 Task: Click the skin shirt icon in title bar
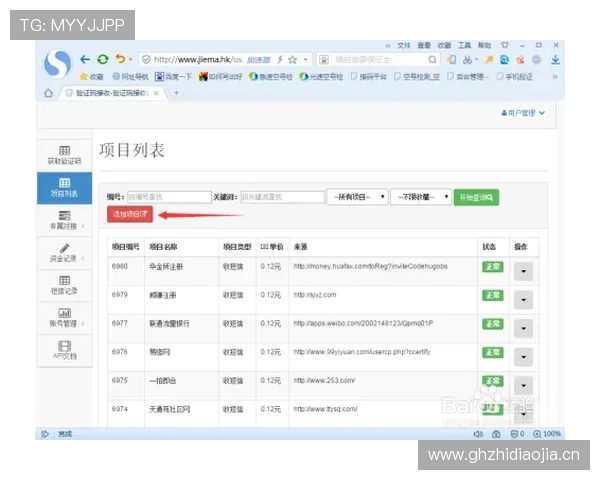[505, 45]
